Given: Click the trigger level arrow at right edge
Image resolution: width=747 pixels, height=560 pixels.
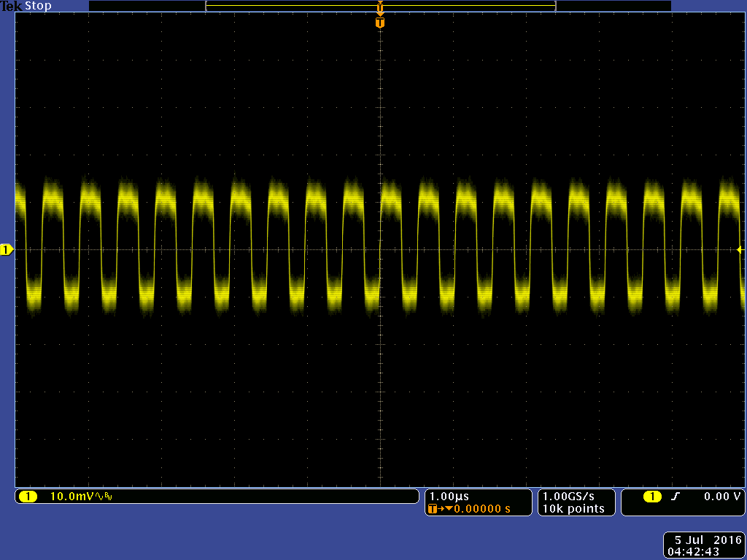Looking at the screenshot, I should (740, 249).
